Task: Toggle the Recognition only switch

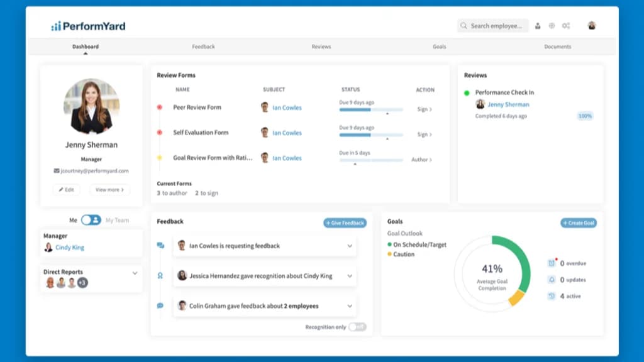Action: coord(357,327)
